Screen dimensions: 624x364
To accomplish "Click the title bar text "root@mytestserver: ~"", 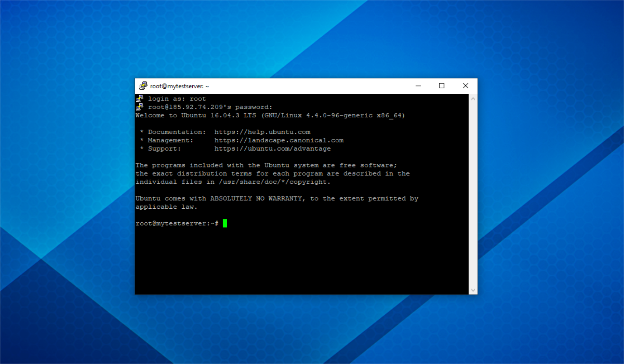I will click(x=179, y=86).
